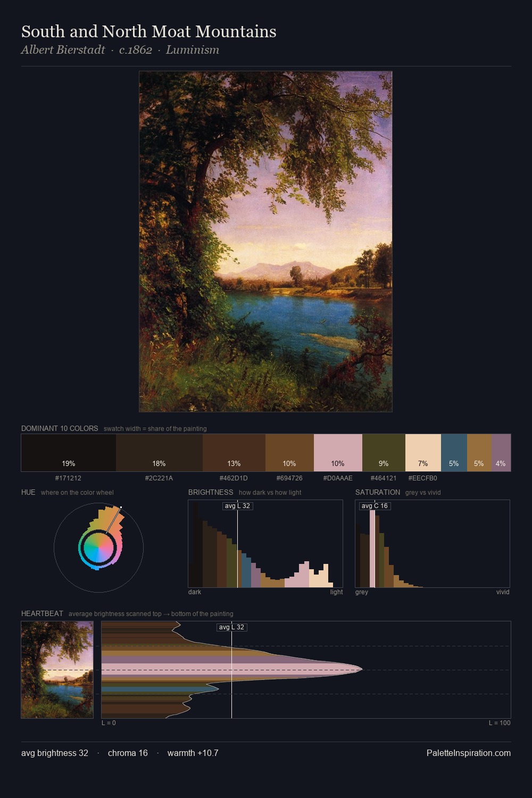Click the 'DOMINANT 10 COLORS' heading
Screen dimensions: 532x798
(60, 428)
